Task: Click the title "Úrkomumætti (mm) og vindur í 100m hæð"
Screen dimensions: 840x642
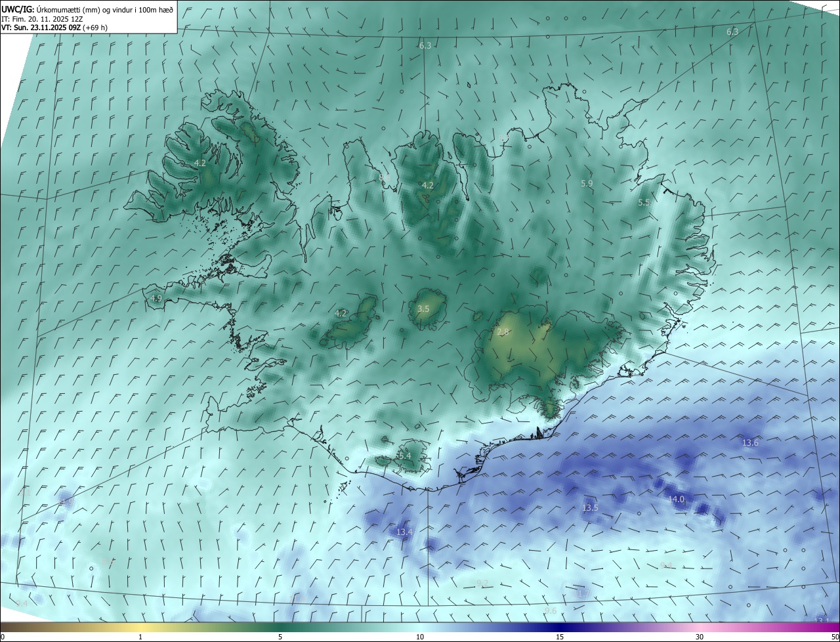Action: pos(104,9)
